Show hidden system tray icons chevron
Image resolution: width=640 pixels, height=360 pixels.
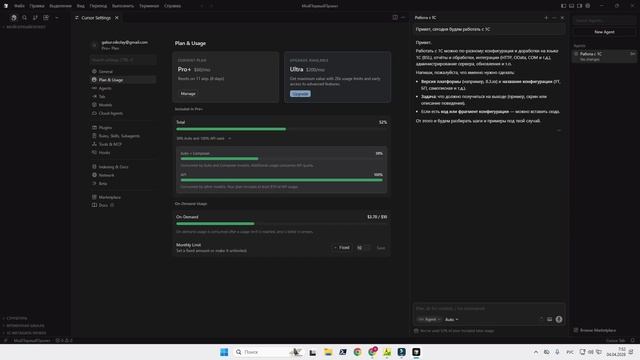click(536, 352)
